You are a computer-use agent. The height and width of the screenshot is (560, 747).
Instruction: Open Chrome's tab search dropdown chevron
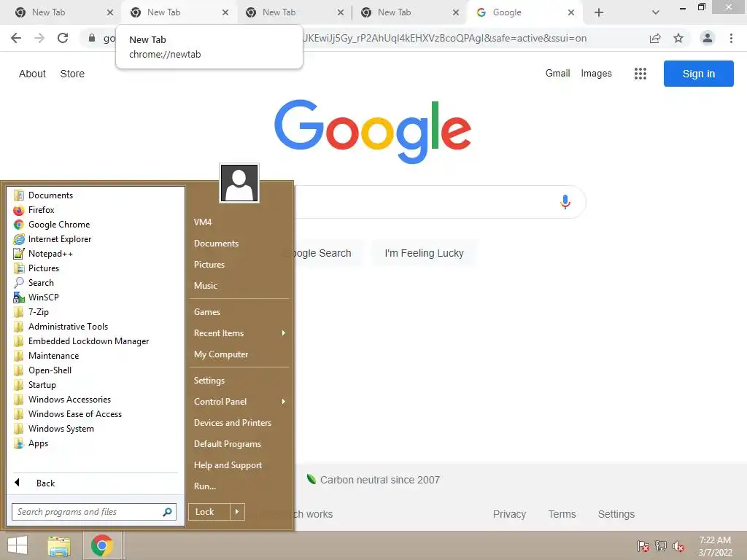(656, 12)
